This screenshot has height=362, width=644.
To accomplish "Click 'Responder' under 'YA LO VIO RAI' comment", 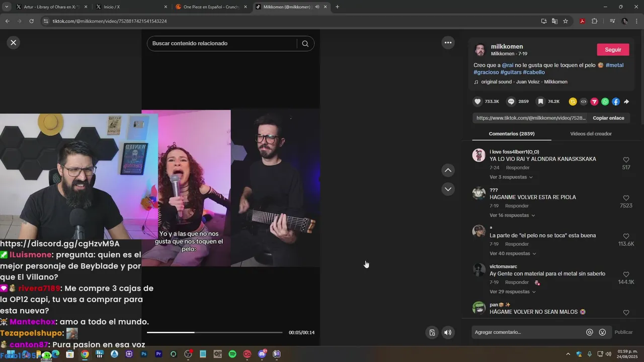I will (518, 168).
